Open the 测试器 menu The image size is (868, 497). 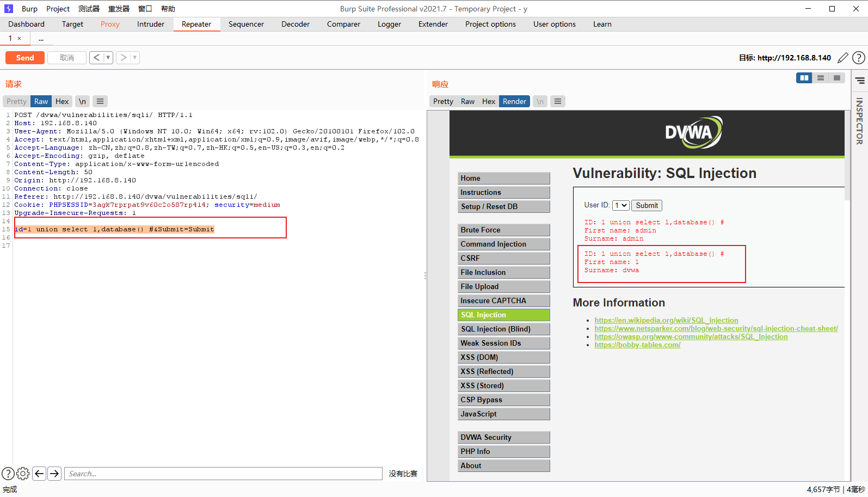[89, 9]
